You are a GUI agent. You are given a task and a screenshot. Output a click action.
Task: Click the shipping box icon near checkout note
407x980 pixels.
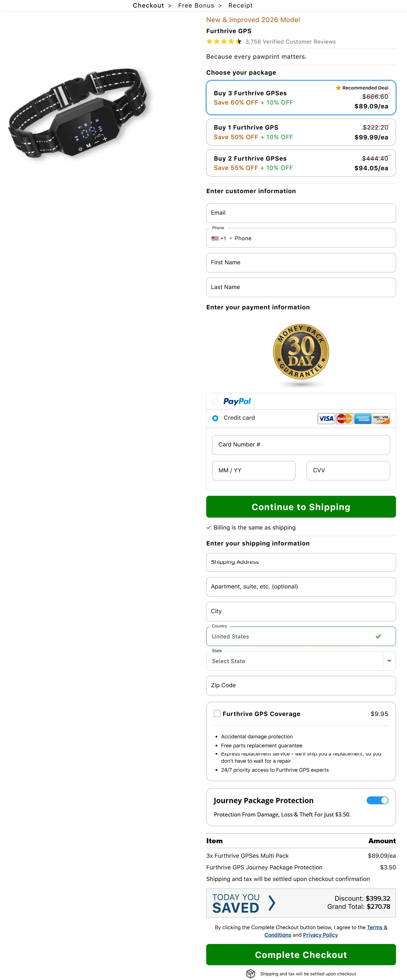click(x=251, y=974)
